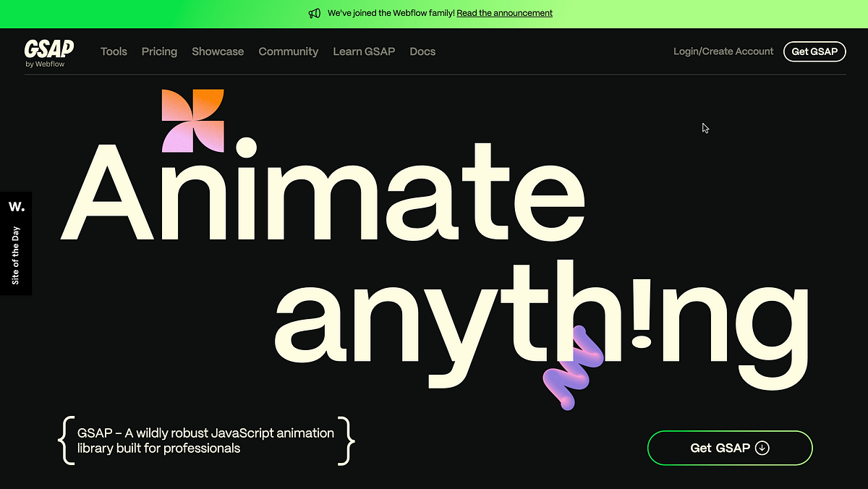
Task: Click the by Webflow text under the logo
Action: click(45, 64)
